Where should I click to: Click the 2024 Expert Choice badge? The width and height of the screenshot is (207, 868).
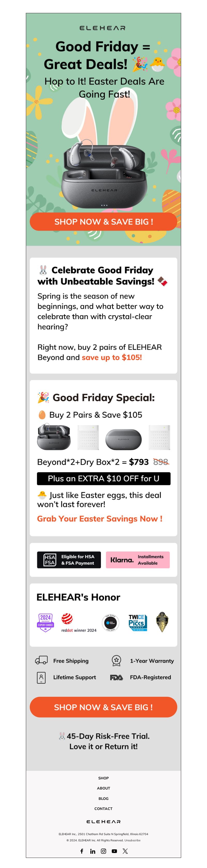click(46, 622)
